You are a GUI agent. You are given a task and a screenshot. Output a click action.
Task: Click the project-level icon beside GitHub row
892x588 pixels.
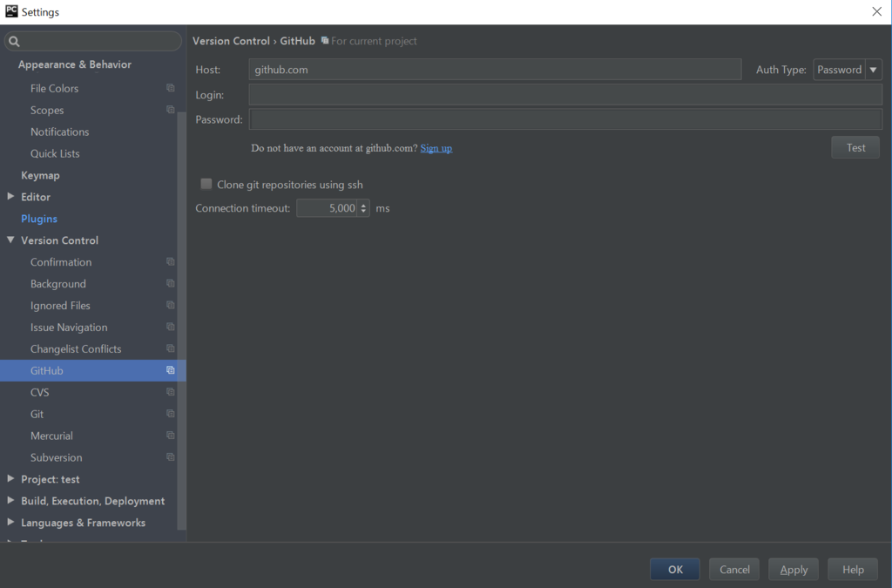click(170, 370)
